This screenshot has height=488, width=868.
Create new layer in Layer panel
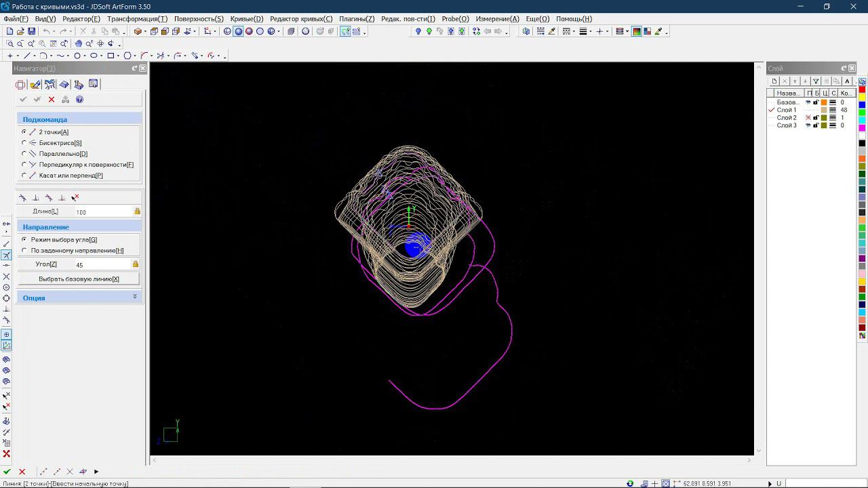(774, 81)
